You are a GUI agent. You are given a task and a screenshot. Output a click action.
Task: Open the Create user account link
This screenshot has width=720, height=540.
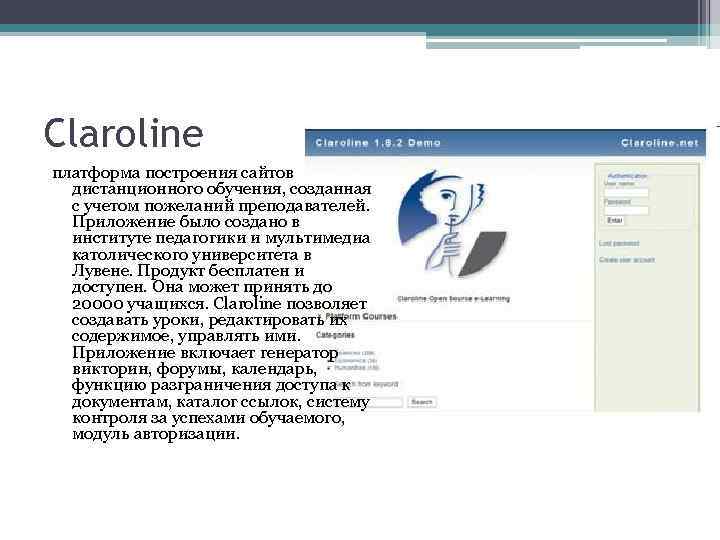coord(627,260)
